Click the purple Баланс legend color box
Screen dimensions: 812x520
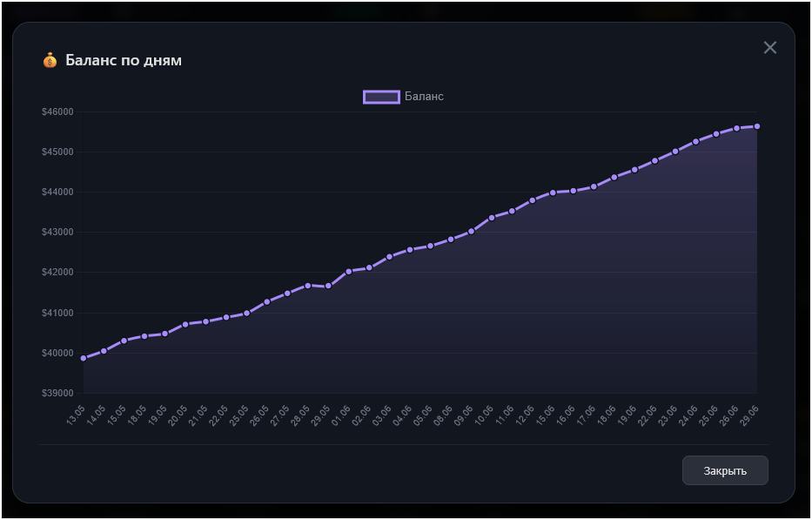[382, 97]
